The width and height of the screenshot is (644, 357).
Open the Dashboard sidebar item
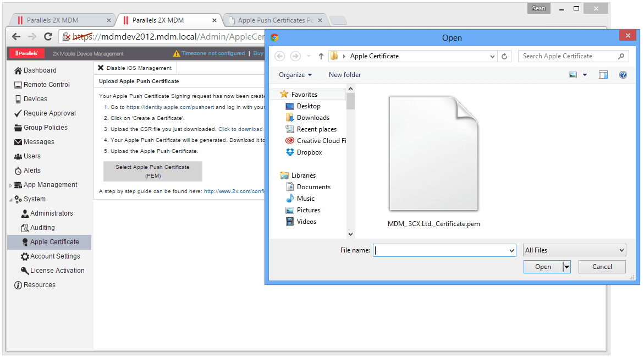pyautogui.click(x=35, y=70)
